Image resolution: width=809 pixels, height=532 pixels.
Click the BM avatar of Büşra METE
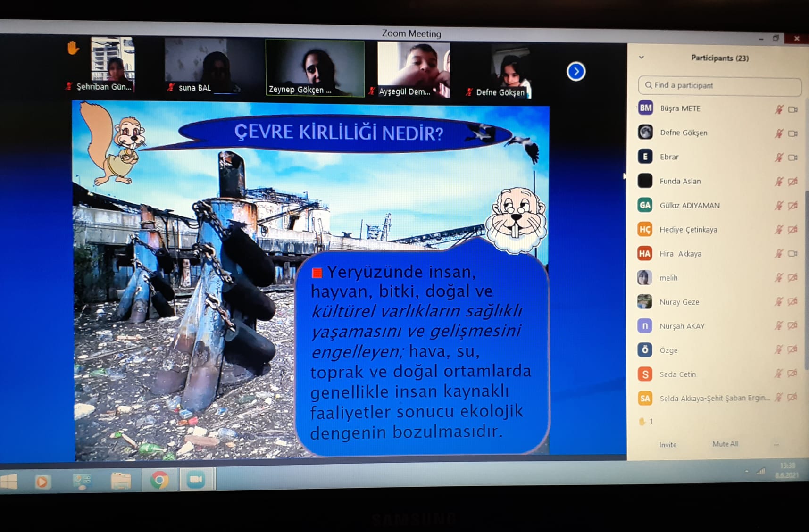coord(645,108)
